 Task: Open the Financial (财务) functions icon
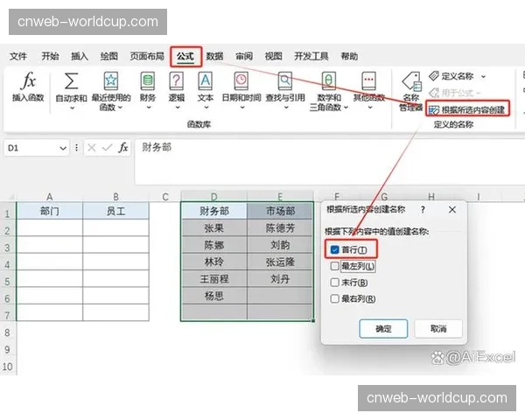pyautogui.click(x=148, y=81)
